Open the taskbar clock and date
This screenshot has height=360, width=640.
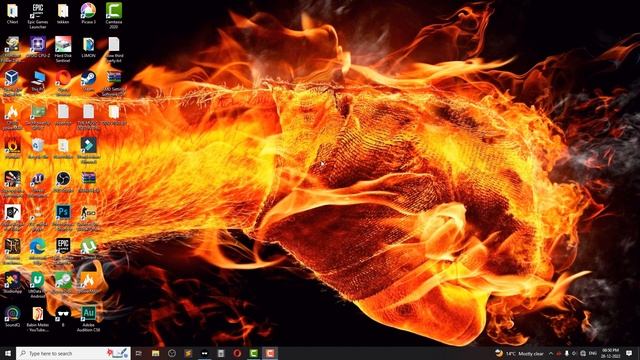(x=611, y=353)
